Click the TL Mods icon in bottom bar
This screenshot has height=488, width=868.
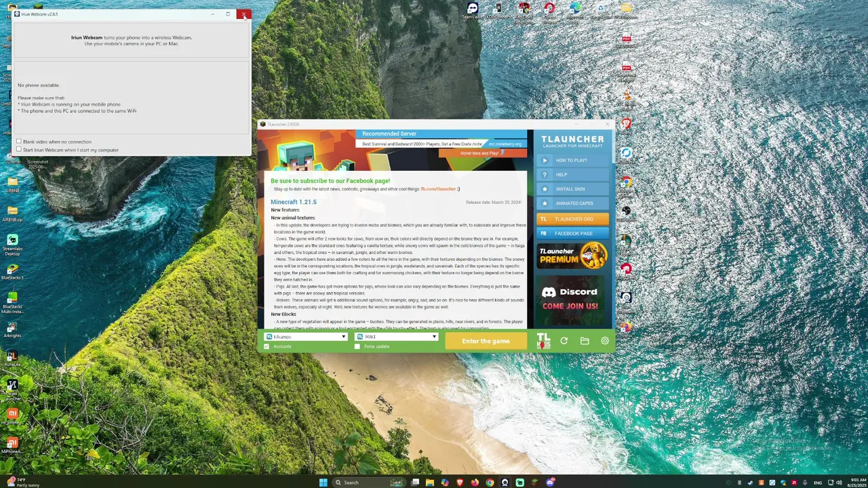543,341
